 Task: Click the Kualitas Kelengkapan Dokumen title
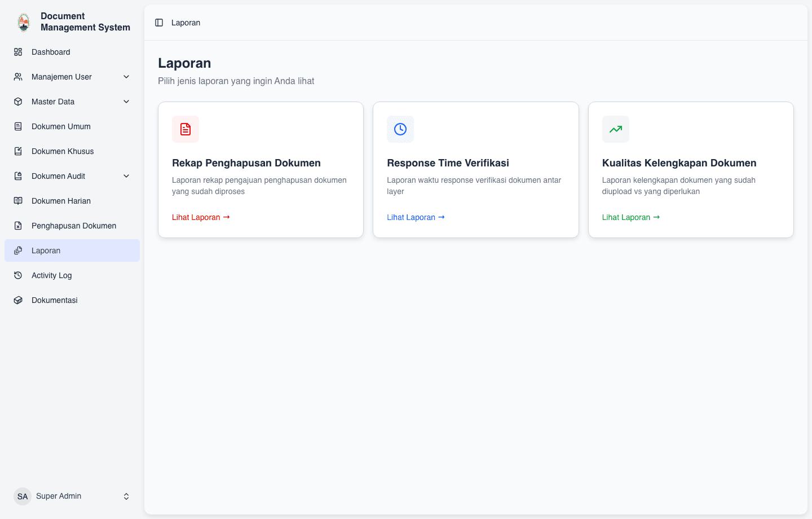tap(679, 163)
